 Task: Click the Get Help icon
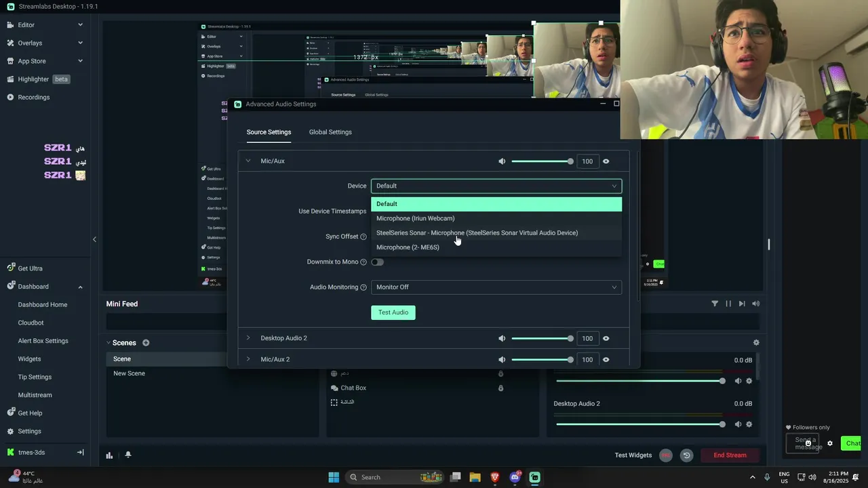pos(10,413)
